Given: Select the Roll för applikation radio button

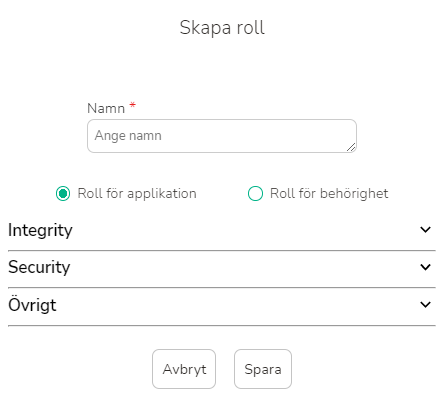Looking at the screenshot, I should tap(63, 194).
